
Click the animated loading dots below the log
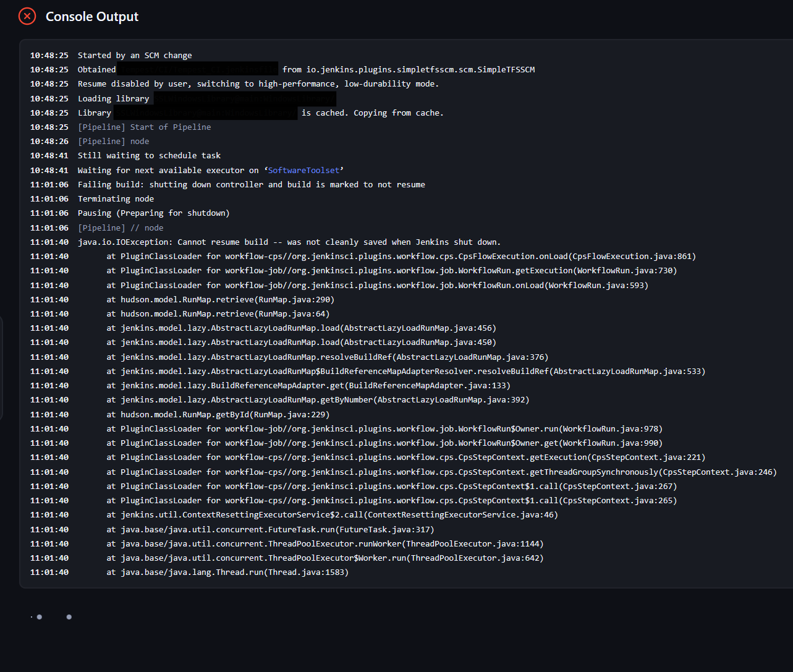click(x=53, y=617)
